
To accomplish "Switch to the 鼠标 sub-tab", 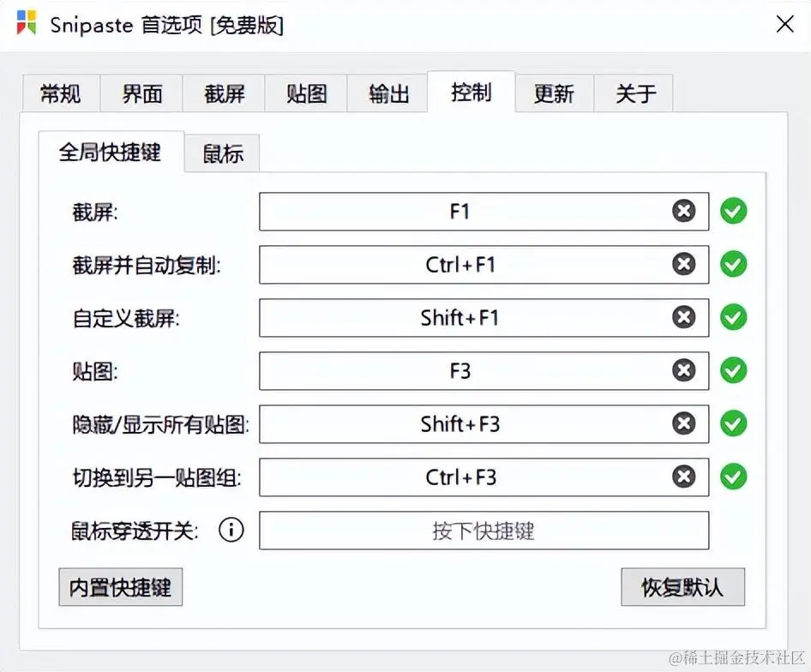I will pyautogui.click(x=222, y=153).
